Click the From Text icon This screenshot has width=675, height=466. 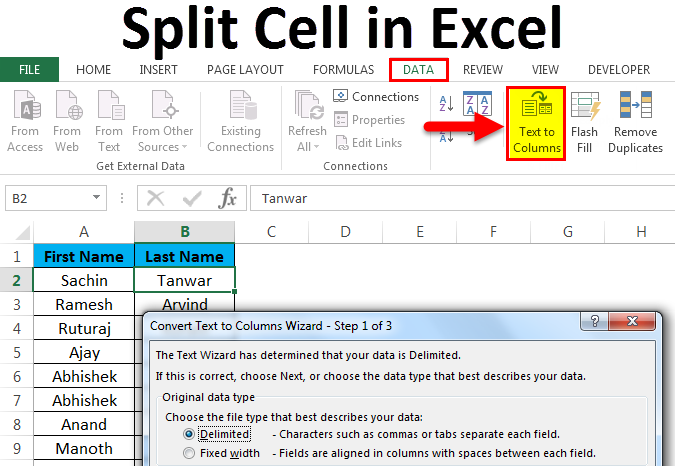point(108,124)
